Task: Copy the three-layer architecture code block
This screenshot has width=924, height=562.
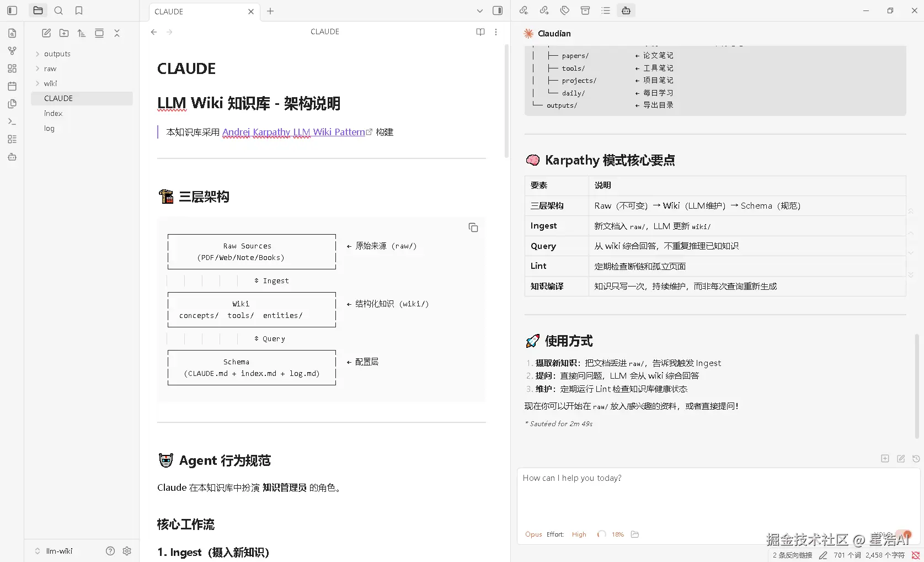Action: [473, 227]
